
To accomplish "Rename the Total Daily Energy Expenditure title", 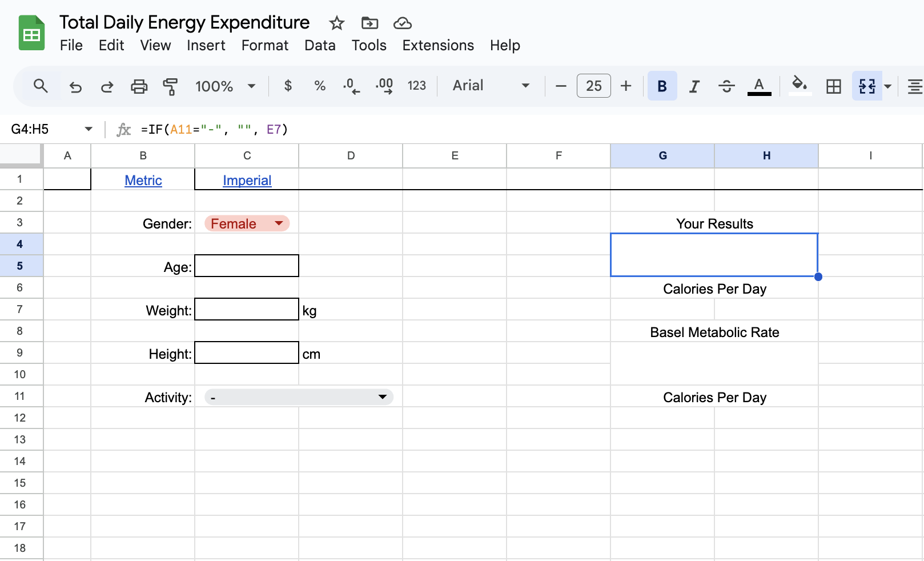I will tap(184, 22).
